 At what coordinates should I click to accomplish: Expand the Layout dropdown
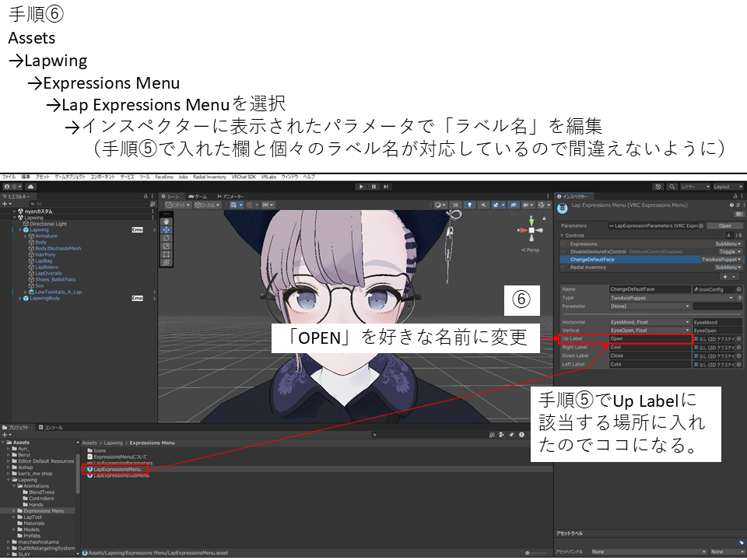click(726, 187)
